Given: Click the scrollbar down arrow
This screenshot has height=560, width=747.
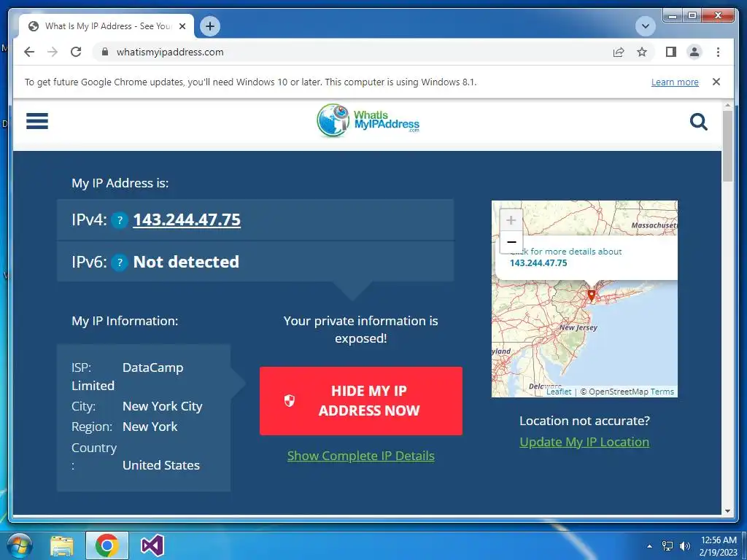Looking at the screenshot, I should click(x=727, y=511).
